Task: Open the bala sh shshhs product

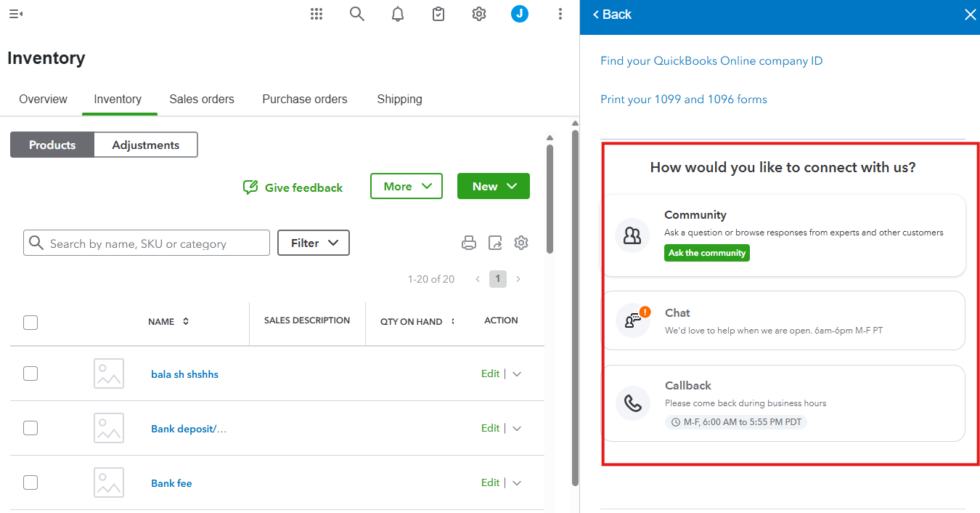Action: pyautogui.click(x=184, y=374)
